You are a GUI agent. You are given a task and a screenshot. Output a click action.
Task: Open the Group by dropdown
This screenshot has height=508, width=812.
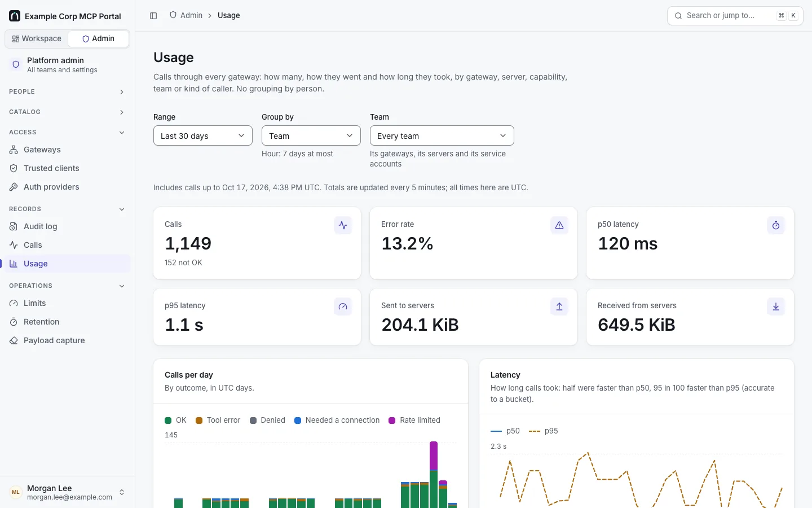pos(311,135)
